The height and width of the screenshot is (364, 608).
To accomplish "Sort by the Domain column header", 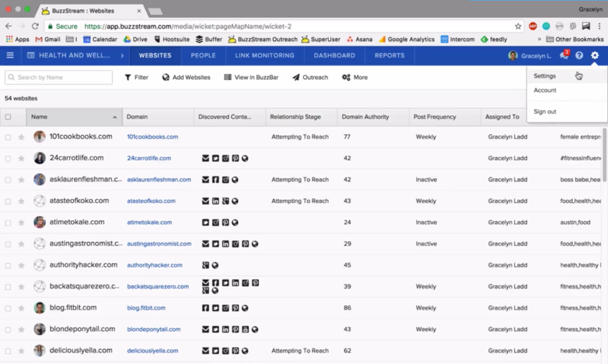I will (x=158, y=116).
